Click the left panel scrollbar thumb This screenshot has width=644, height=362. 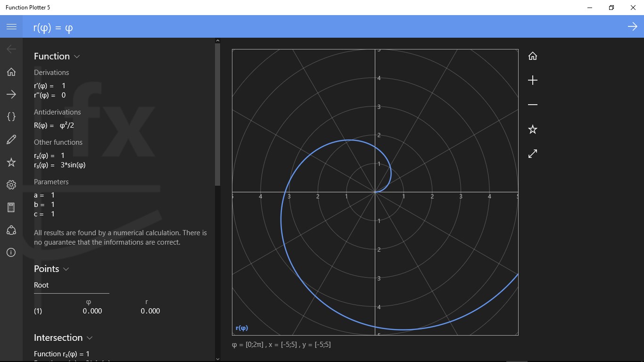click(217, 115)
